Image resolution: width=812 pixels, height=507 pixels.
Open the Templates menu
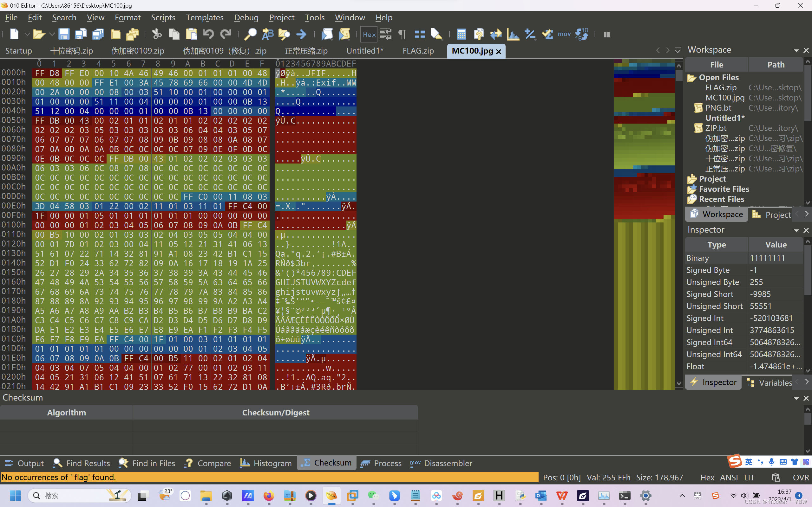[x=204, y=17]
